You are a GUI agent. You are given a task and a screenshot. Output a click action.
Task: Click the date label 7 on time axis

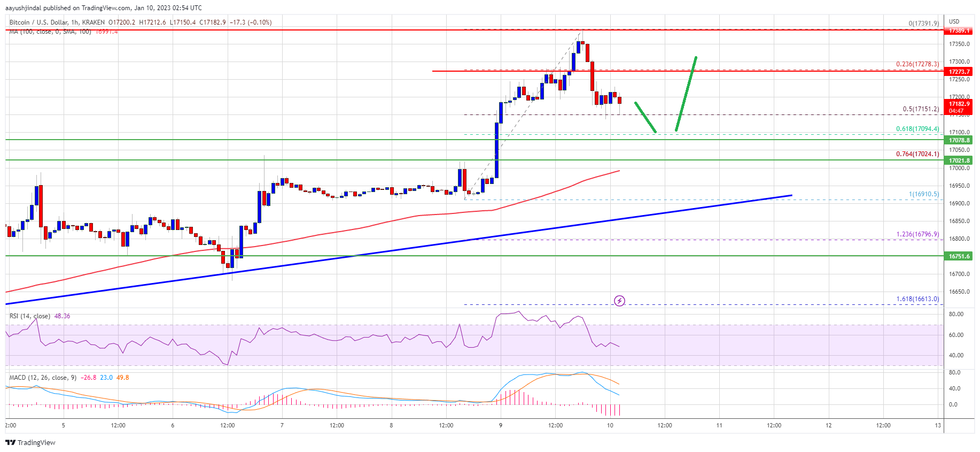pos(282,425)
